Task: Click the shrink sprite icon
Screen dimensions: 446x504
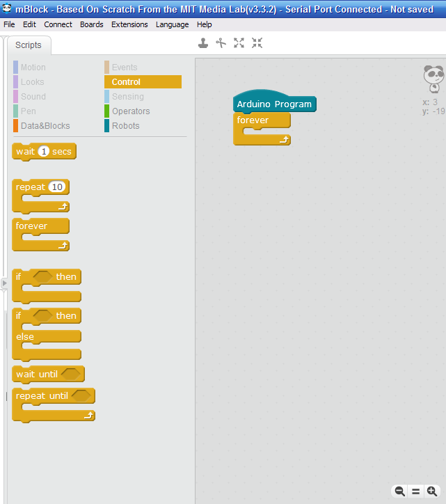Action: pos(257,42)
